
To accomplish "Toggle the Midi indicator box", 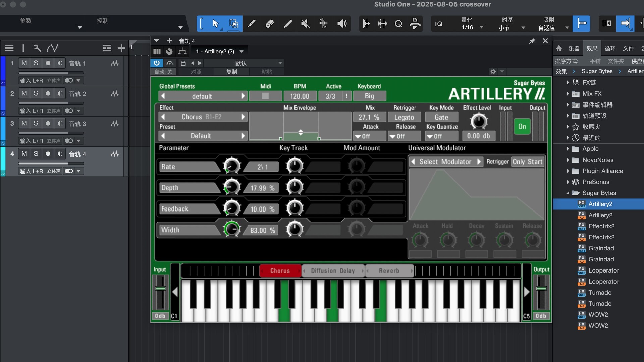I will [x=265, y=96].
